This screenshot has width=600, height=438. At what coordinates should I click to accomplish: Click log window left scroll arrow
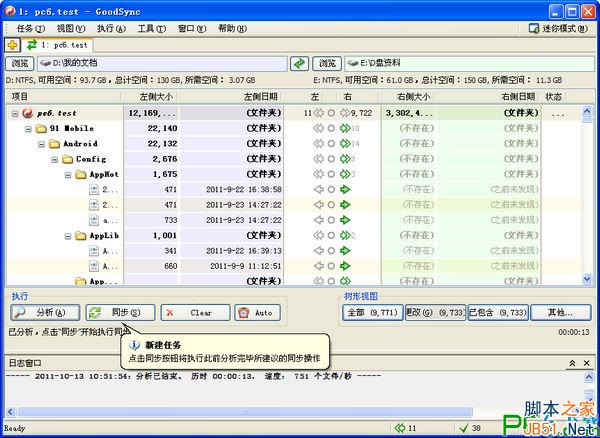tap(10, 412)
